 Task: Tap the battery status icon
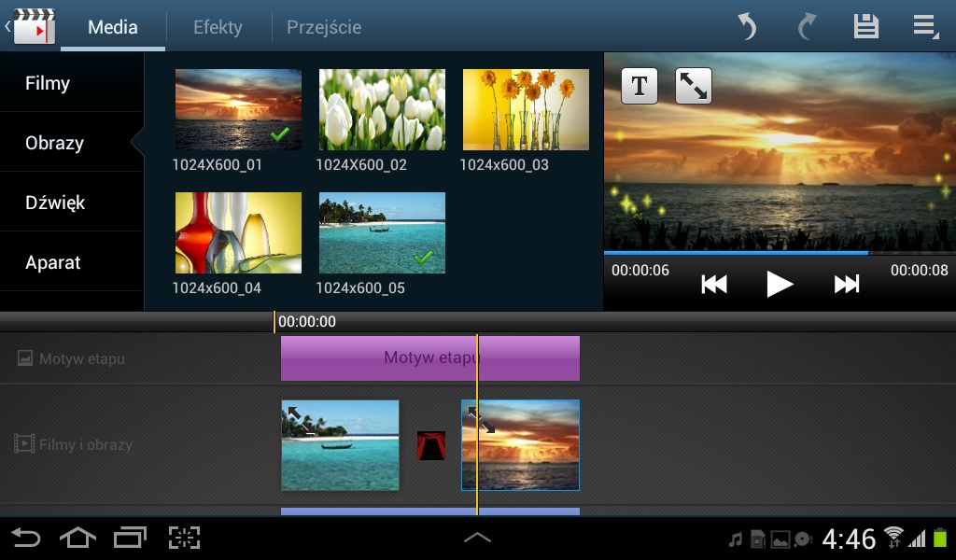pyautogui.click(x=939, y=538)
